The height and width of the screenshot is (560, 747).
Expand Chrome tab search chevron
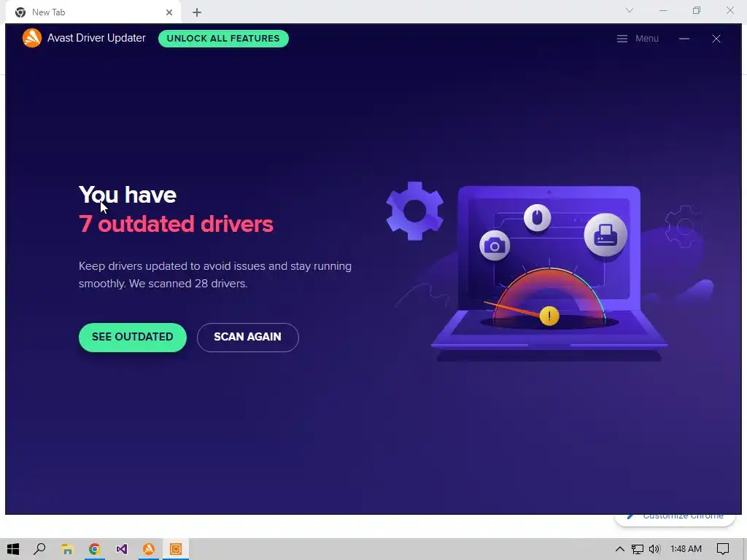click(x=630, y=10)
